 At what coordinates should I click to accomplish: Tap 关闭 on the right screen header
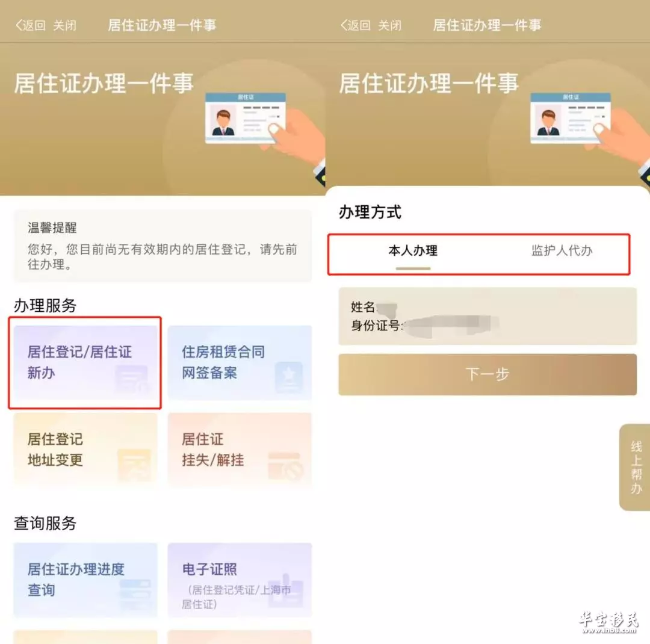click(x=389, y=25)
